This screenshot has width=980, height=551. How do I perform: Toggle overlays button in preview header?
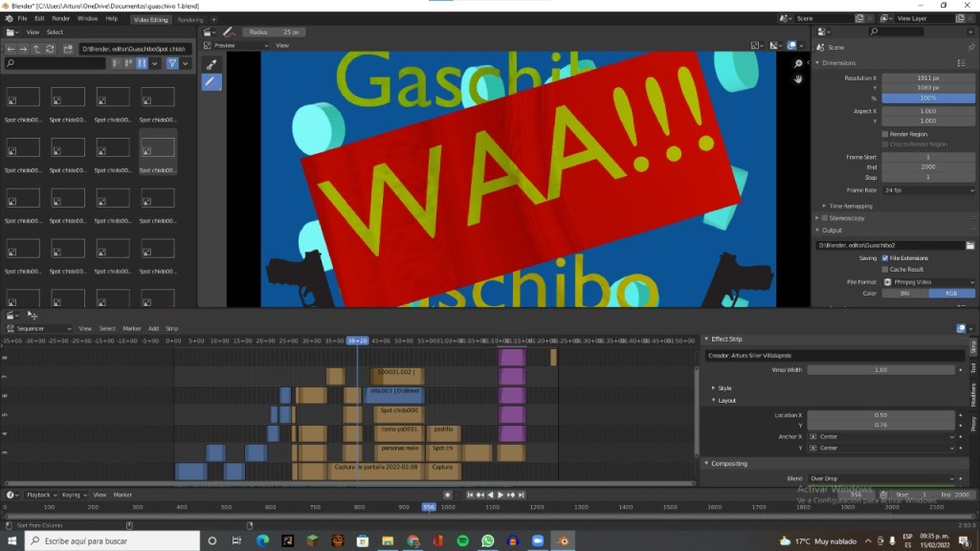pyautogui.click(x=791, y=46)
